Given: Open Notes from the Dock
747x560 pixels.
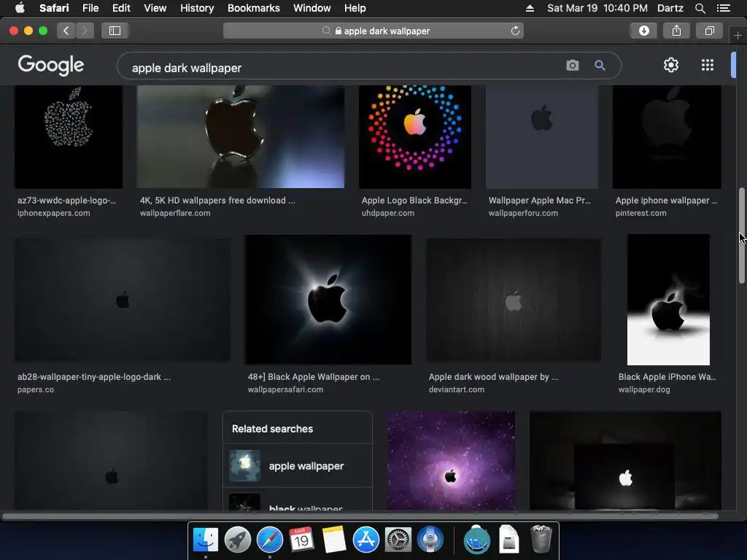Looking at the screenshot, I should pyautogui.click(x=334, y=540).
